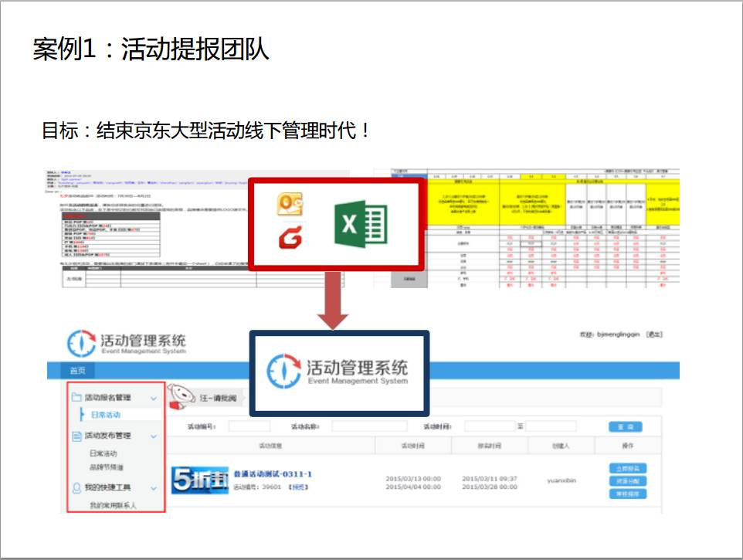Click the 创建人 column header
743x560 pixels.
(561, 446)
